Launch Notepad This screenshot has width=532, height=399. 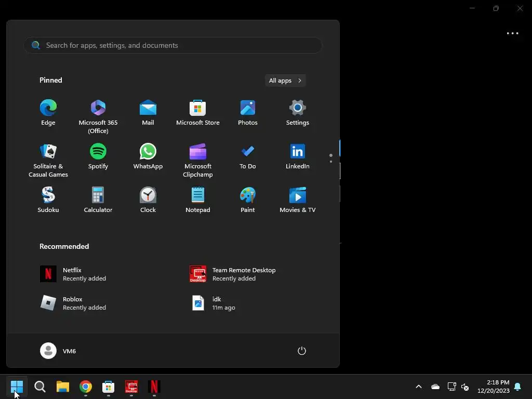tap(198, 200)
